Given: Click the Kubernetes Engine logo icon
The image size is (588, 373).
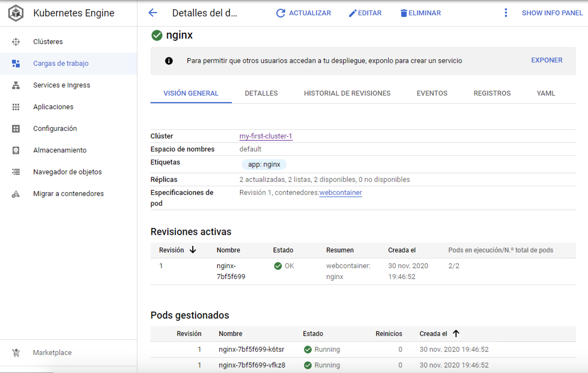Looking at the screenshot, I should point(16,13).
